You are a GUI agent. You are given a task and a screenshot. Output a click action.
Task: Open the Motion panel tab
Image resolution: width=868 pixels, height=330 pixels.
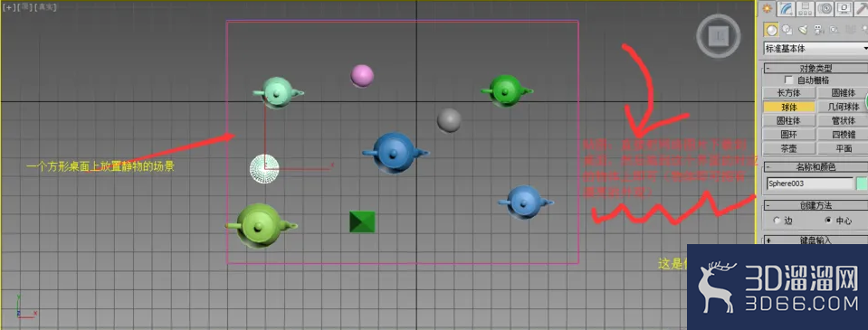825,8
